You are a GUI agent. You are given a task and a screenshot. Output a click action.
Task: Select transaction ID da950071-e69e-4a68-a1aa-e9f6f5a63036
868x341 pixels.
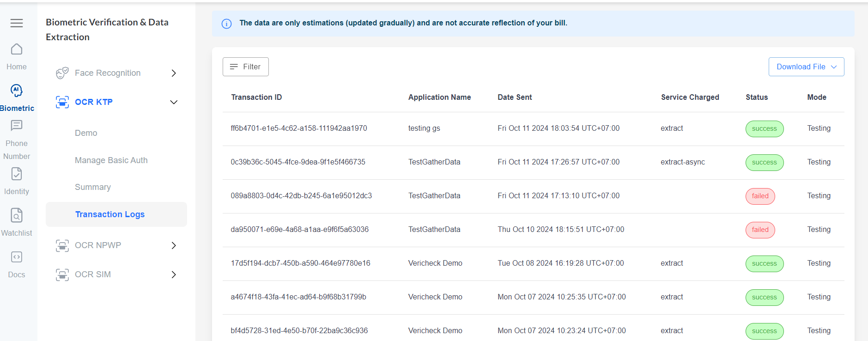pyautogui.click(x=300, y=230)
